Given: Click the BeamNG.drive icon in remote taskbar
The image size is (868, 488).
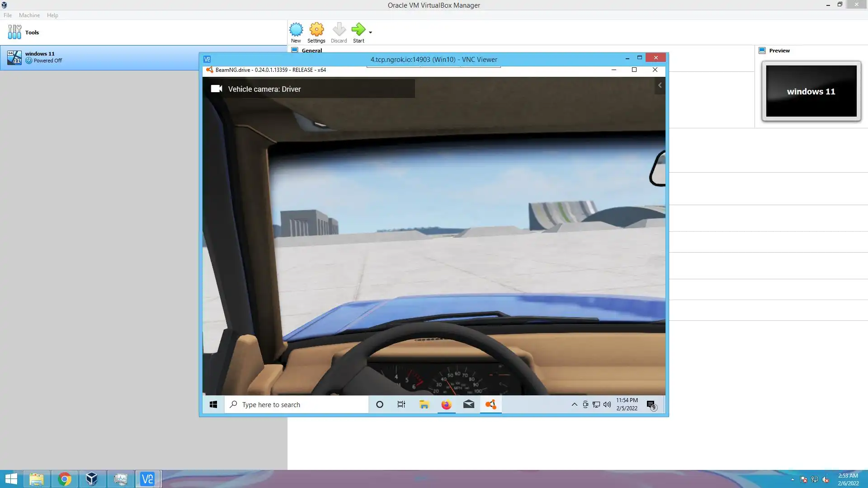Looking at the screenshot, I should (x=491, y=404).
